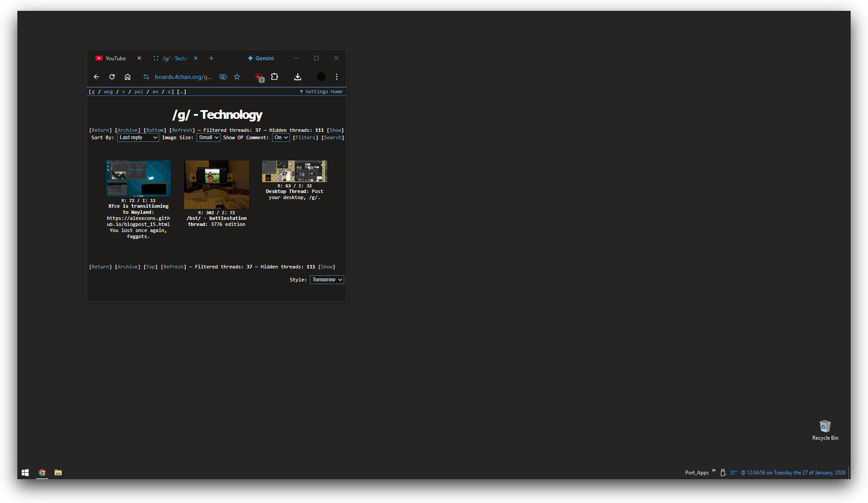Open the Sort By Last reply dropdown
This screenshot has height=503, width=868.
point(138,137)
